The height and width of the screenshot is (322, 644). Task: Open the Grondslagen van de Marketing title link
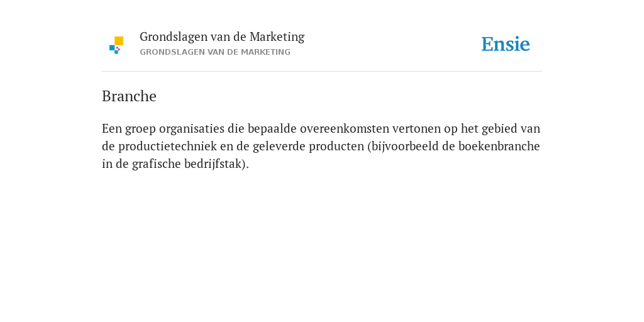pos(222,37)
